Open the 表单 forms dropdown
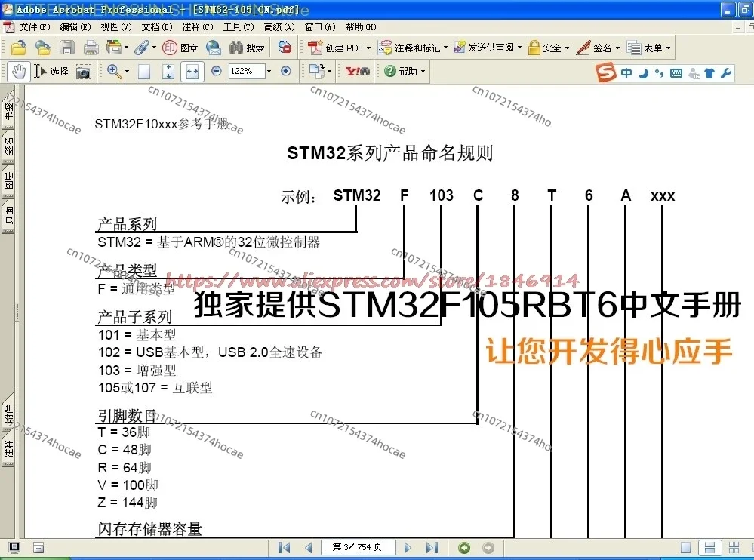754x560 pixels. tap(649, 48)
